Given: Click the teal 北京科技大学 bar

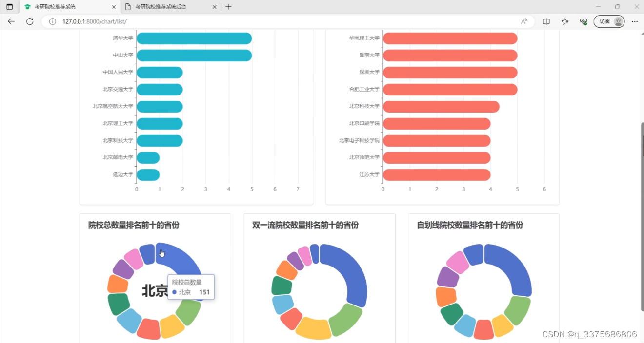Looking at the screenshot, I should 160,141.
